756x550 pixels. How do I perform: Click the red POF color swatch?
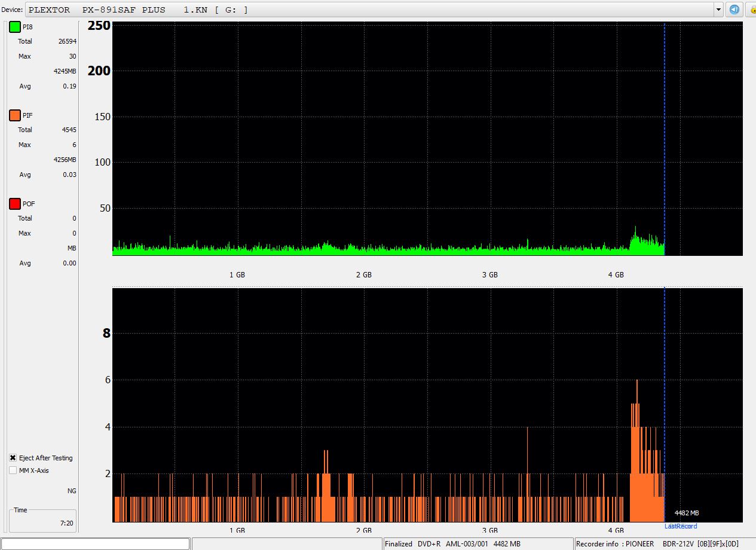(15, 204)
